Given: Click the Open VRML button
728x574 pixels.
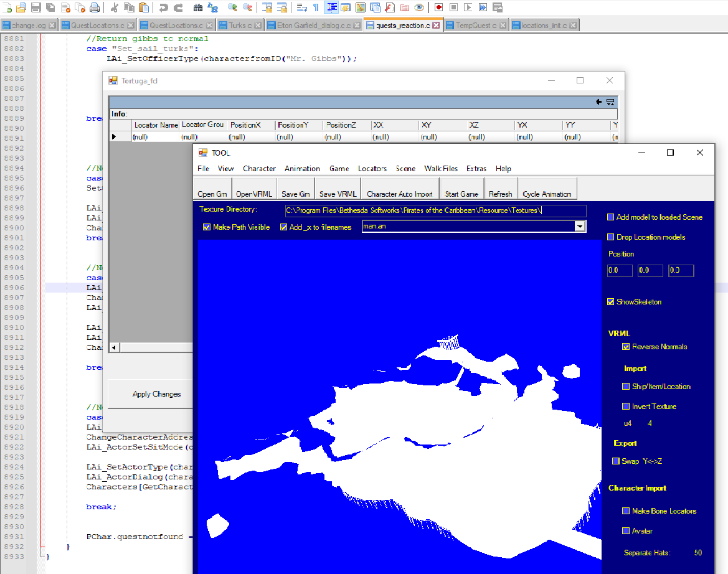Looking at the screenshot, I should [x=254, y=189].
